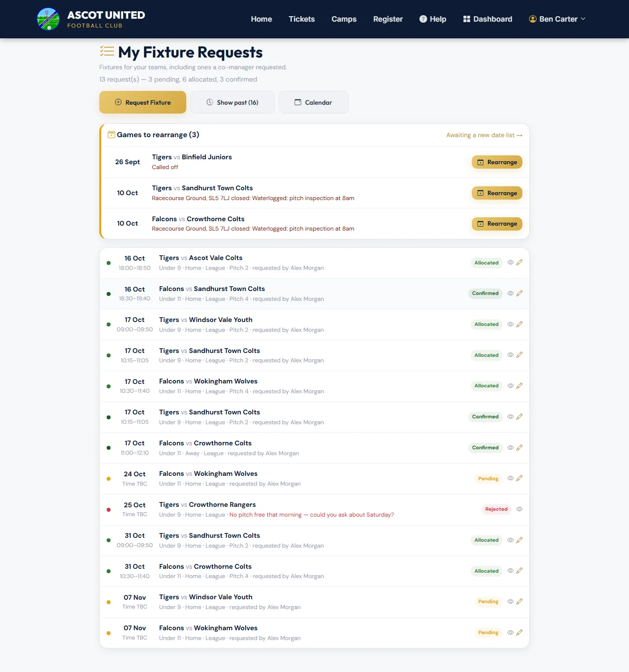View the 16 Oct Falcons vs Sandhurst Town Colts fixture
Image resolution: width=629 pixels, height=672 pixels.
point(511,293)
